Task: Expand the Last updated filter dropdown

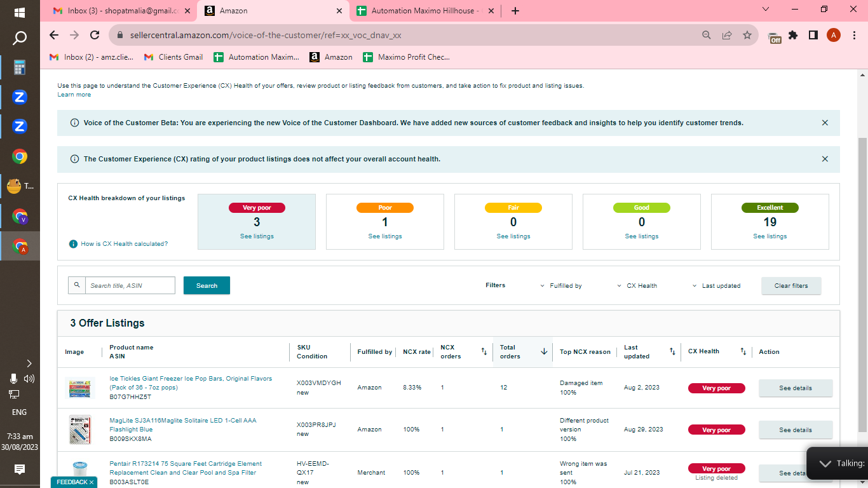Action: pos(717,286)
